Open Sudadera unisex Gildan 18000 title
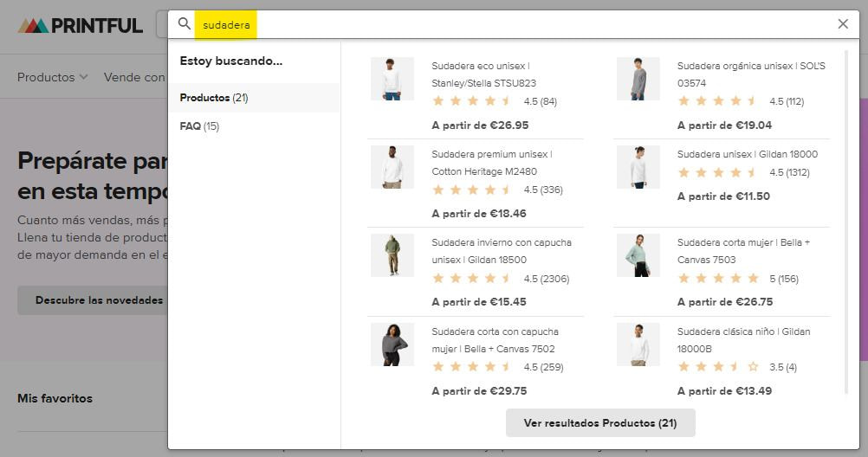868x457 pixels. click(748, 154)
